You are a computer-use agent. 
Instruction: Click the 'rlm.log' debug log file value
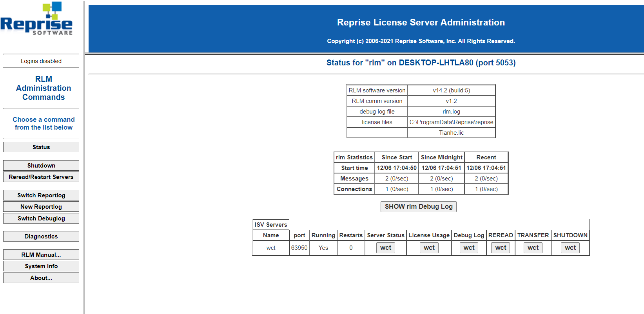(x=452, y=112)
